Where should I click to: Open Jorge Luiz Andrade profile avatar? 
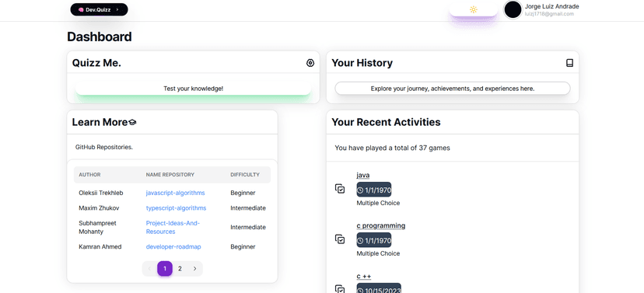point(513,9)
